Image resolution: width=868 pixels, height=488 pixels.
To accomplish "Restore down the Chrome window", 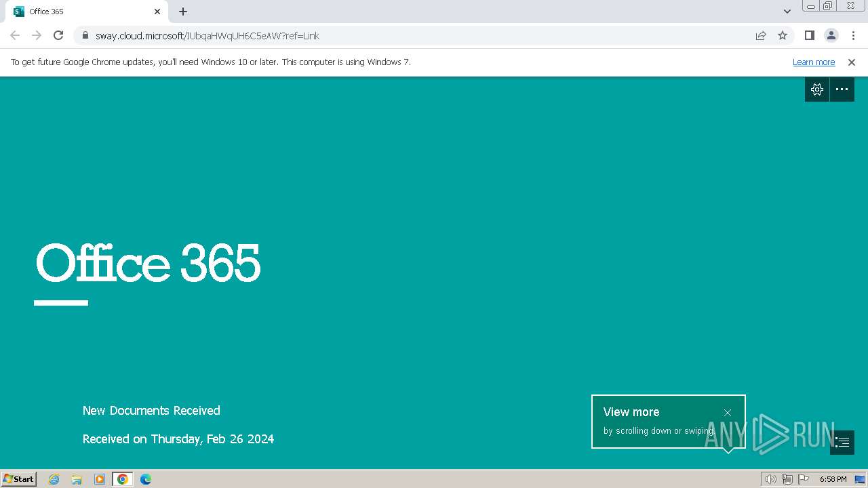I will coord(828,6).
